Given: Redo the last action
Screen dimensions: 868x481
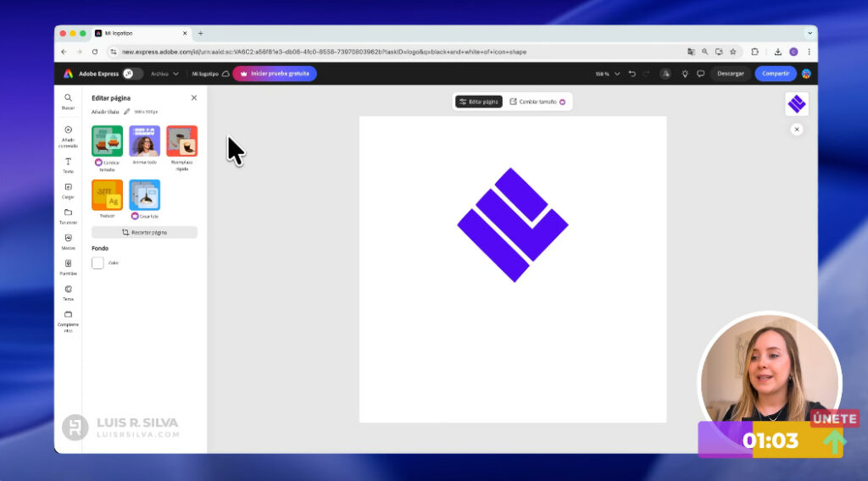Looking at the screenshot, I should point(646,74).
